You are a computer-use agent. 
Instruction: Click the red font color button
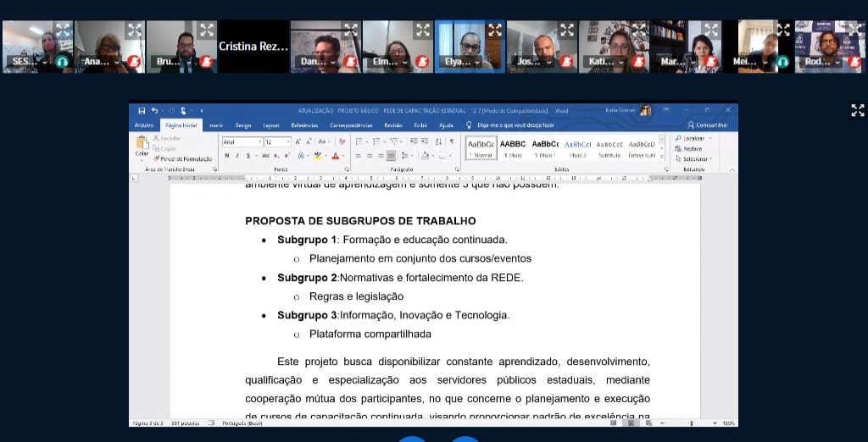[x=335, y=156]
